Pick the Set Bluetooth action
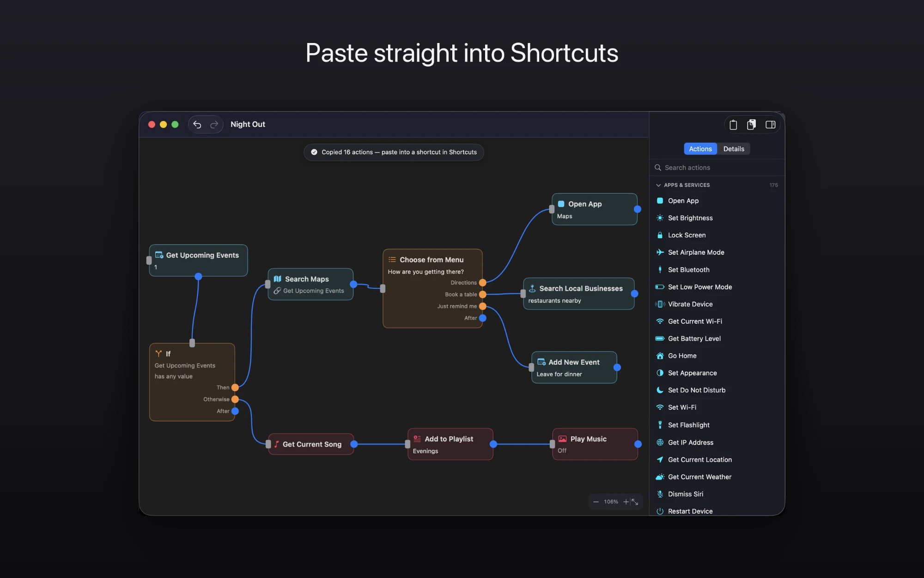This screenshot has width=924, height=578. pos(717,270)
